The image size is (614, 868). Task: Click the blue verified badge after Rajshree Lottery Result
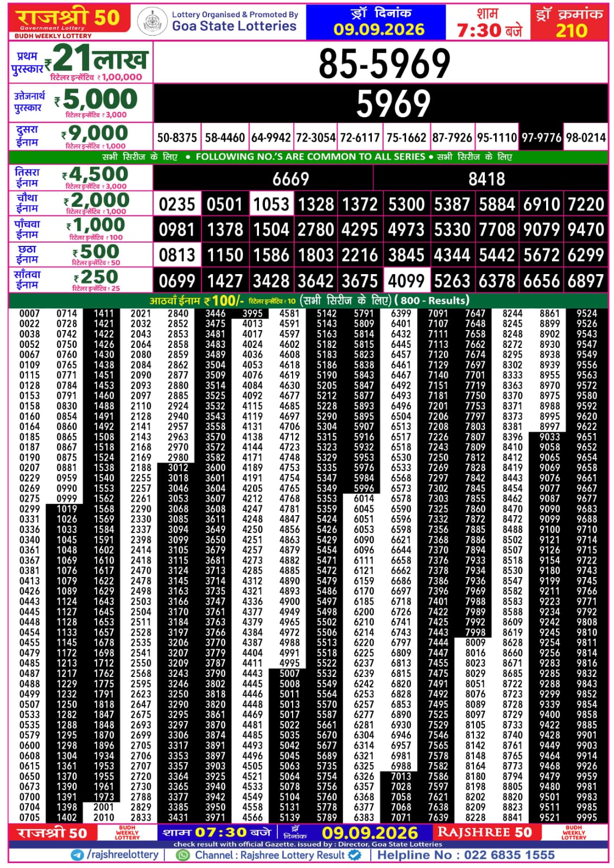pyautogui.click(x=355, y=855)
